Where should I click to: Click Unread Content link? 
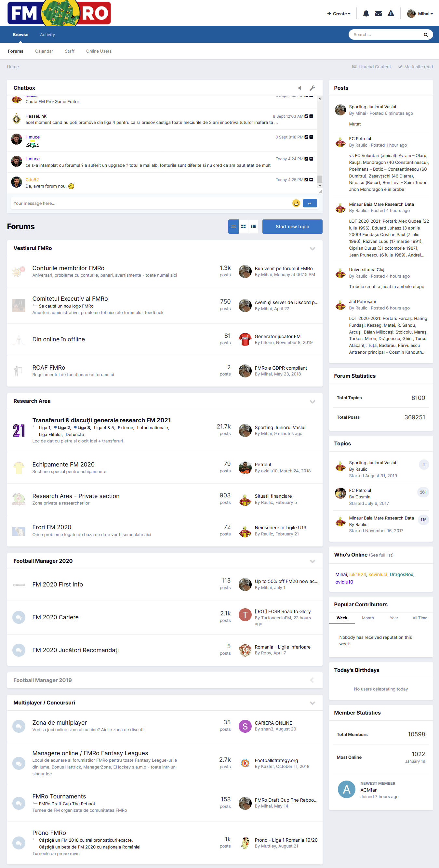coord(372,67)
